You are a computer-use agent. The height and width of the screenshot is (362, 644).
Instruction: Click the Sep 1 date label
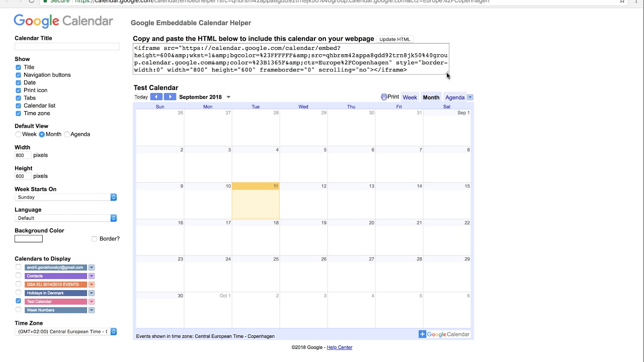(x=463, y=113)
